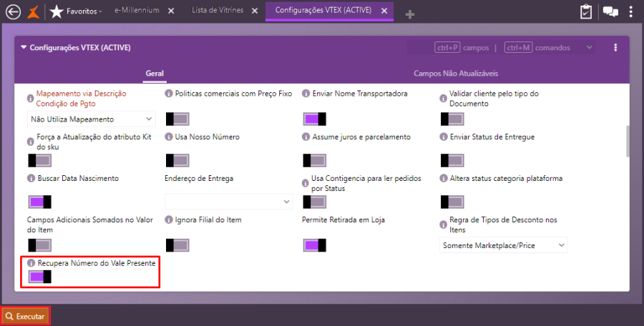Add a new tab with plus icon

409,15
